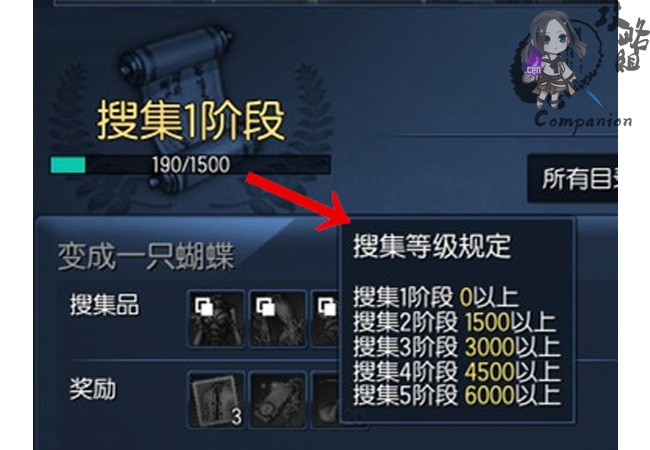This screenshot has height=450, width=650.
Task: Open the 所有目录 dropdown
Action: click(572, 179)
